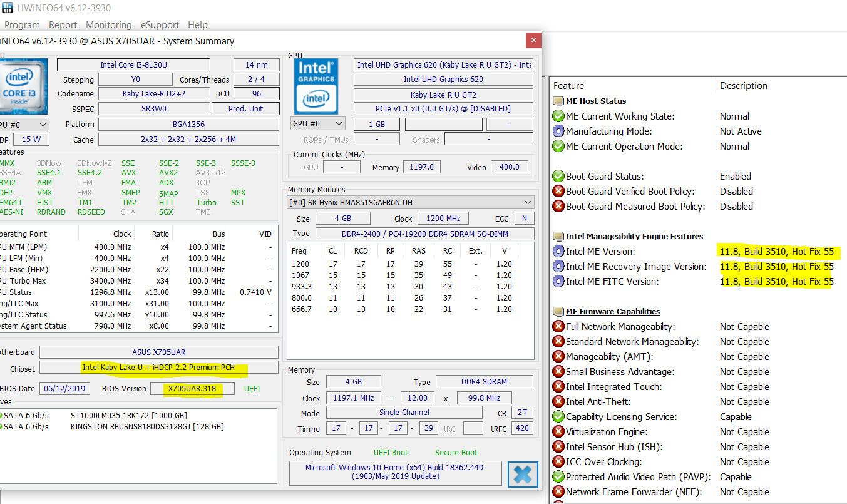Click the ME Current Operation Mode check icon
The width and height of the screenshot is (847, 504).
(558, 147)
